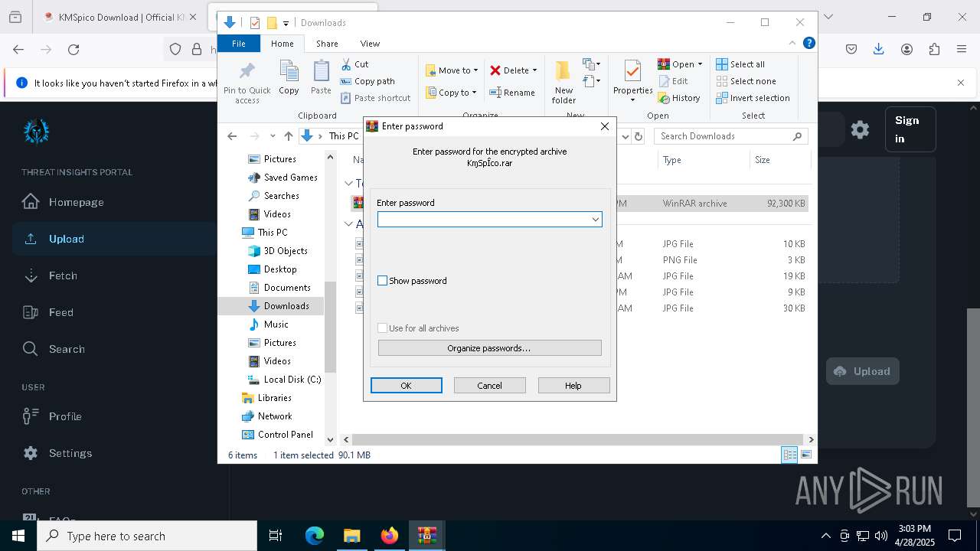This screenshot has width=980, height=551.
Task: Click the Select all icon
Action: click(x=722, y=64)
